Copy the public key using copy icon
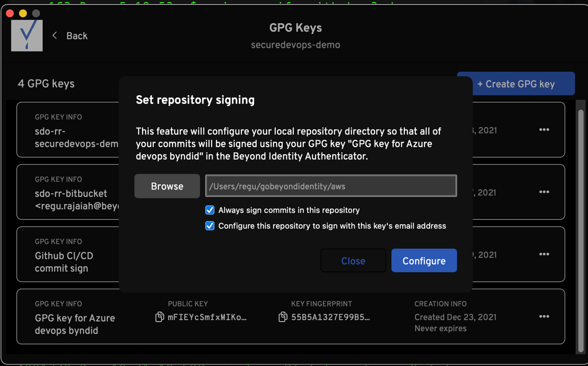The width and height of the screenshot is (588, 366). 159,317
